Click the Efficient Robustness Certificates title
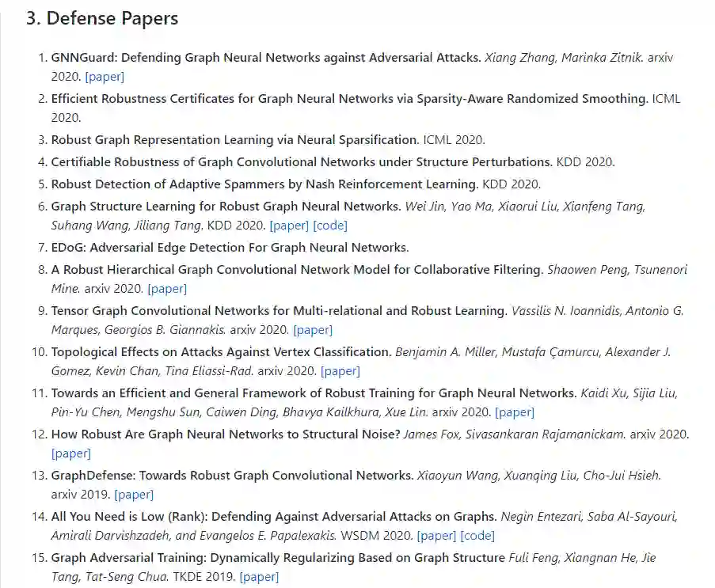Image resolution: width=715 pixels, height=588 pixels. 349,99
